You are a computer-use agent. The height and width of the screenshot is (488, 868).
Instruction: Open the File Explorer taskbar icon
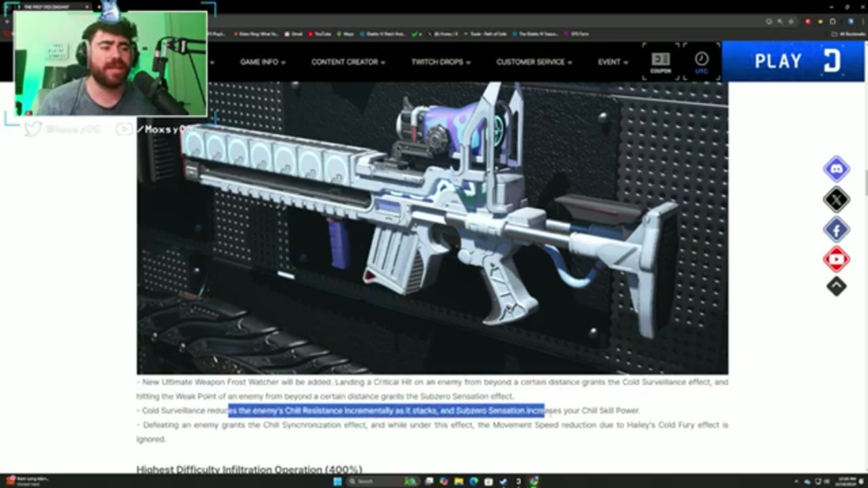pos(459,481)
